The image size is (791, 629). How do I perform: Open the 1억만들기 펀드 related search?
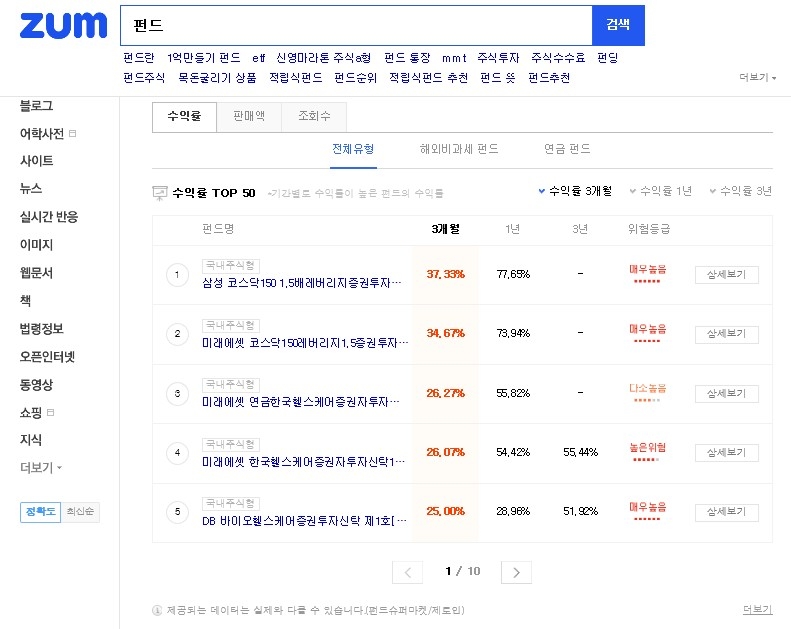point(204,58)
